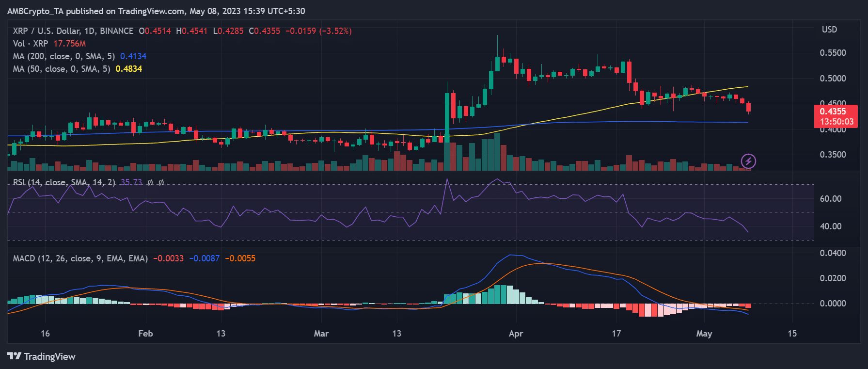Click the RSI axis label 40.00
Viewport: 868px width, 369px height.
point(830,226)
